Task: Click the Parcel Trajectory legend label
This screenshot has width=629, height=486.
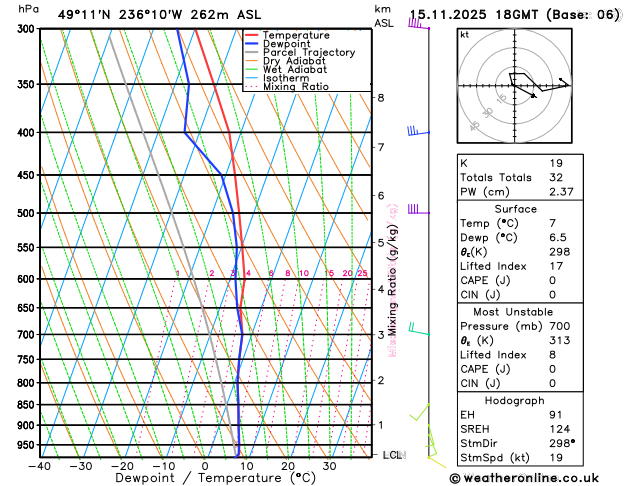Action: [309, 53]
